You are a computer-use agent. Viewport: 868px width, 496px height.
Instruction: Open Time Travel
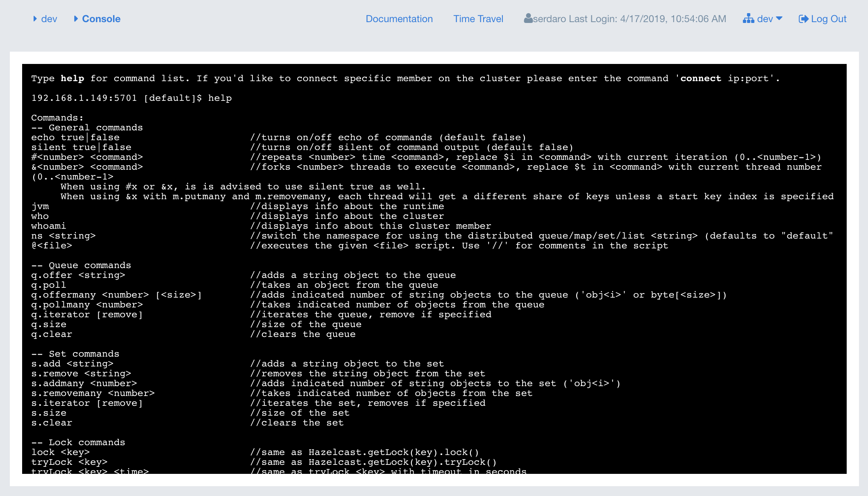pos(478,19)
